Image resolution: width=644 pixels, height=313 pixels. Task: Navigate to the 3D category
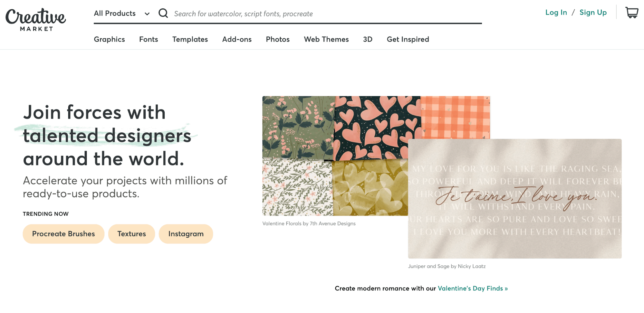(x=368, y=39)
